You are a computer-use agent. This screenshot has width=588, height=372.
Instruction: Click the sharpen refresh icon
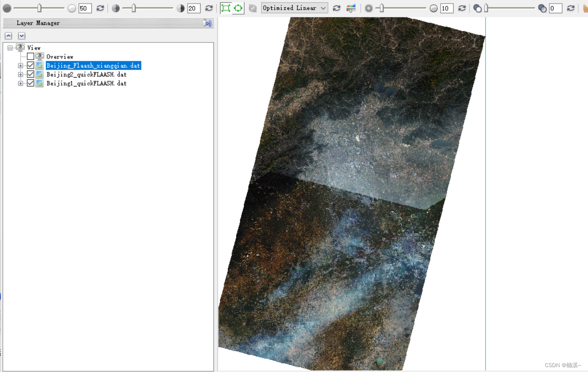(462, 8)
